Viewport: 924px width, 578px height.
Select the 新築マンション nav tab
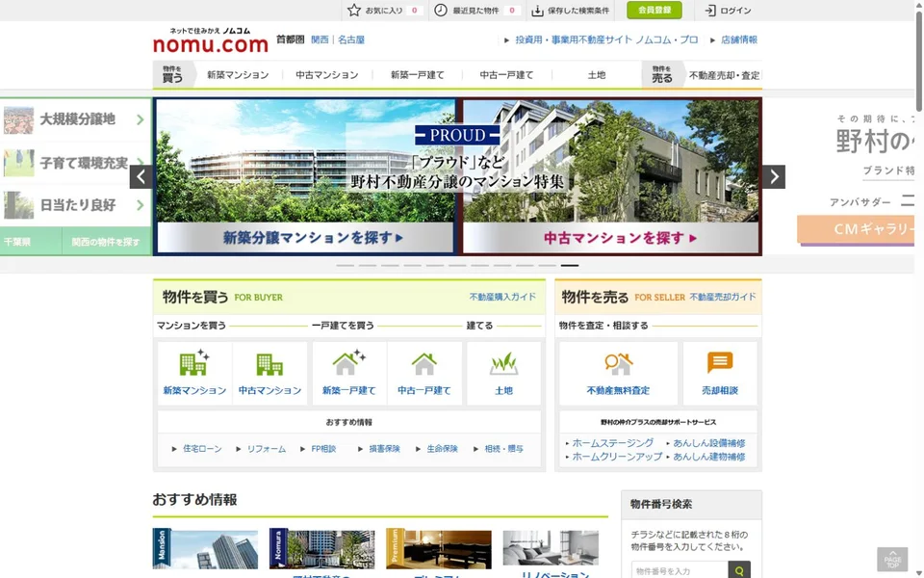click(238, 75)
